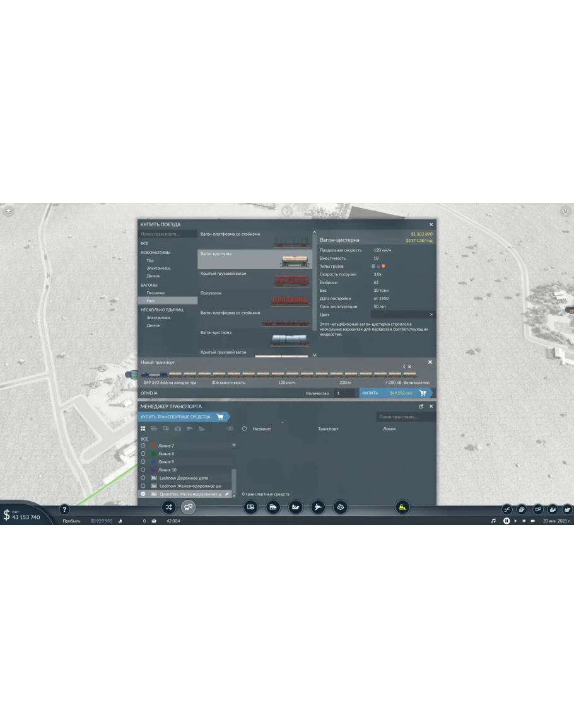The width and height of the screenshot is (574, 728).
Task: Toggle the music note icon
Action: coord(493,521)
